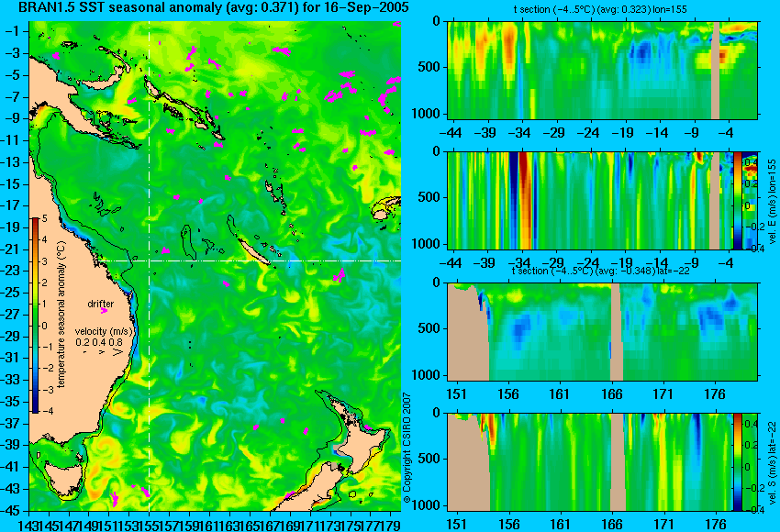
Task: Click the dark red-blue velocity band near -34
Action: coord(523,200)
